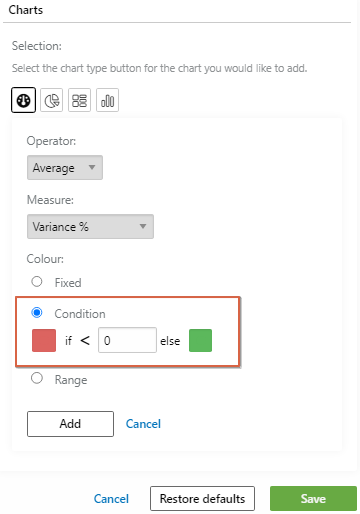This screenshot has width=360, height=514.
Task: Select the gauge chart type icon
Action: point(23,100)
